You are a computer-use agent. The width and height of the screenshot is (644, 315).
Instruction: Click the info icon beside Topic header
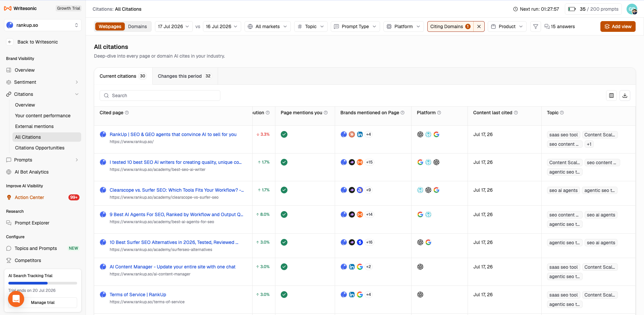(x=562, y=113)
